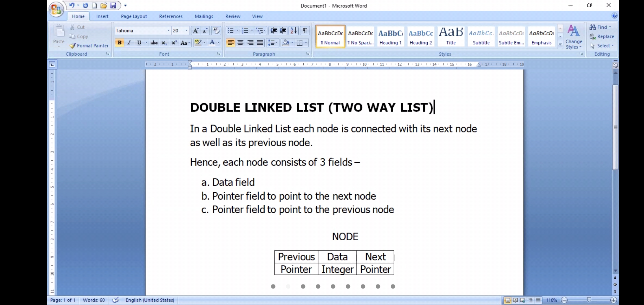Click the Show/Hide paragraph marks icon
This screenshot has height=305, width=644.
coord(305,30)
